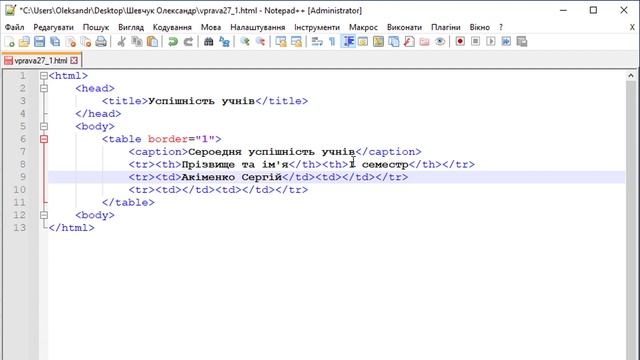Click Run macro multiple times icon
This screenshot has width=640, height=360.
pyautogui.click(x=506, y=42)
